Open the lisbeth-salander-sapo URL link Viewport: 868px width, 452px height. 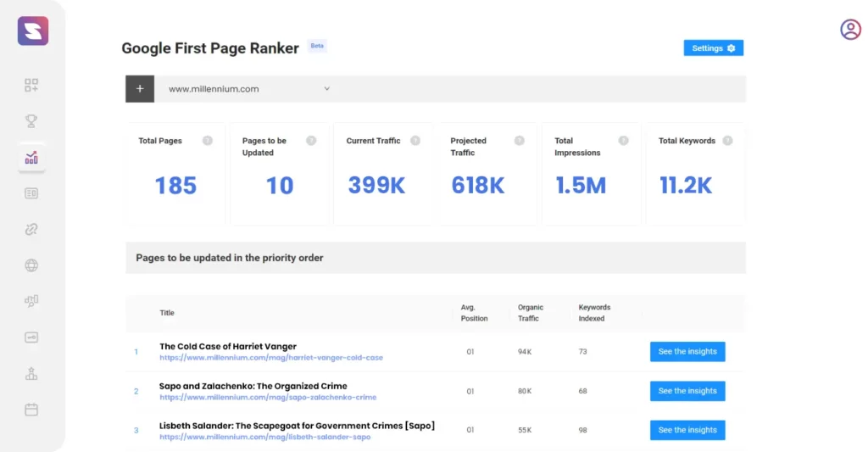tap(265, 437)
